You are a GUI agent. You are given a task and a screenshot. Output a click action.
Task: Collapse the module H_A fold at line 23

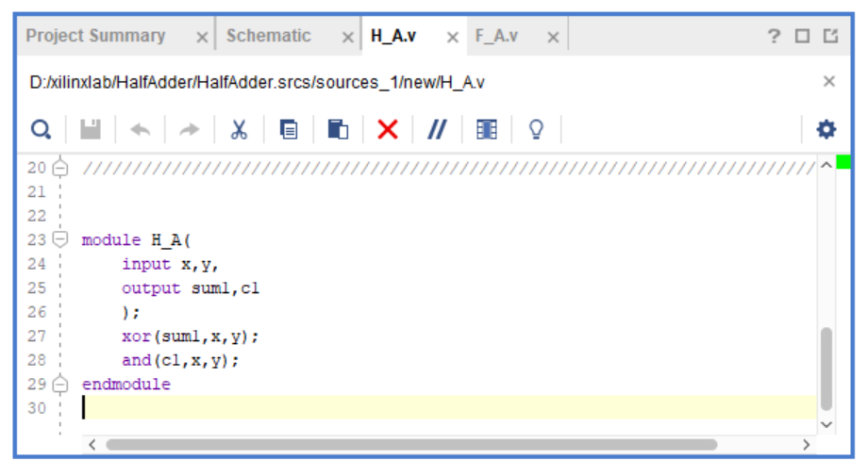[x=61, y=239]
